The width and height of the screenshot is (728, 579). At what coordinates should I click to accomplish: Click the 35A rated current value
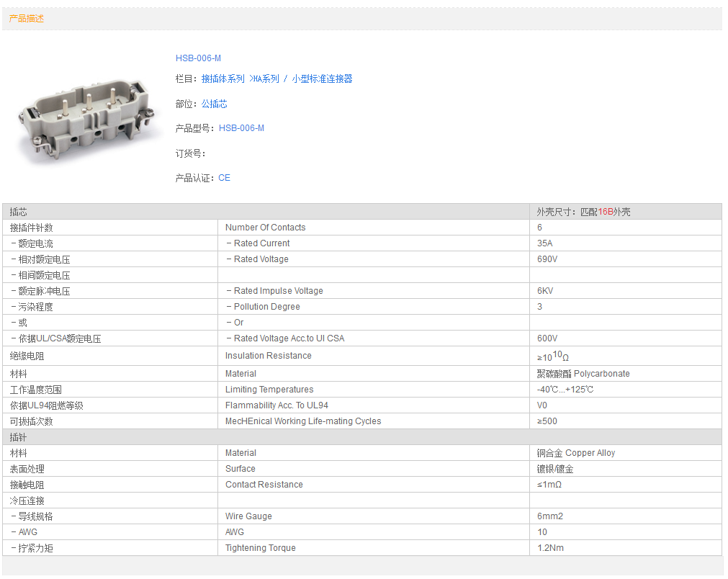tap(545, 243)
